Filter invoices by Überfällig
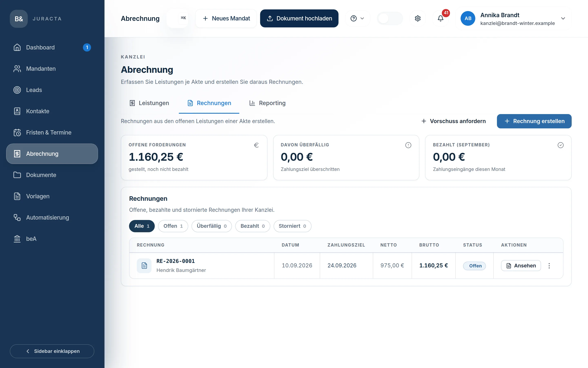 (212, 226)
